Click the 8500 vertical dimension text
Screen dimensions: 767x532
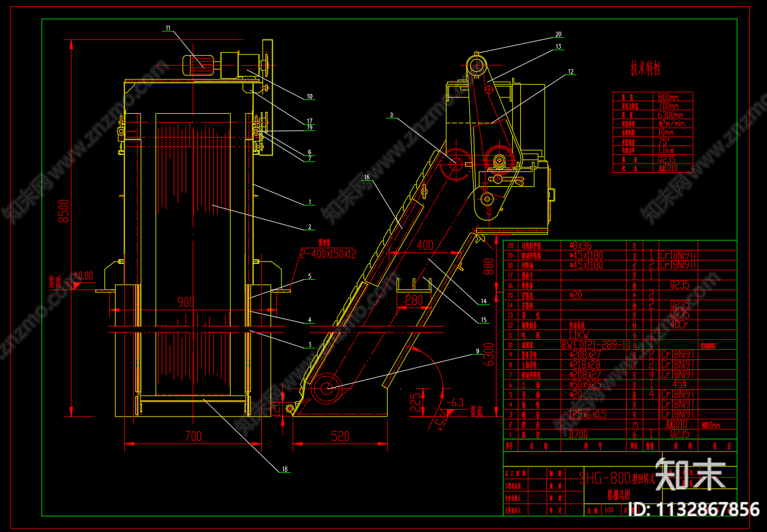pos(64,211)
